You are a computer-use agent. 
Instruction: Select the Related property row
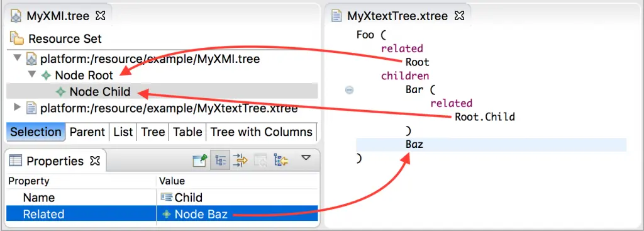pyautogui.click(x=162, y=214)
